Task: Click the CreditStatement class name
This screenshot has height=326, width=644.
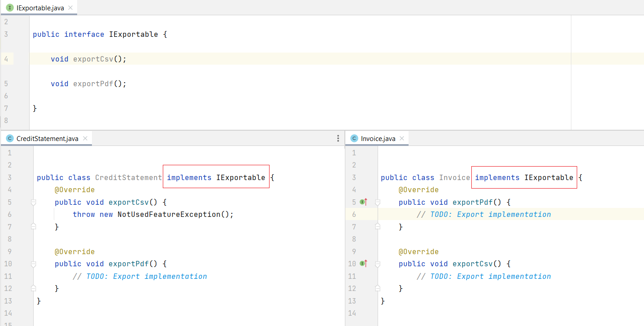Action: coord(129,177)
